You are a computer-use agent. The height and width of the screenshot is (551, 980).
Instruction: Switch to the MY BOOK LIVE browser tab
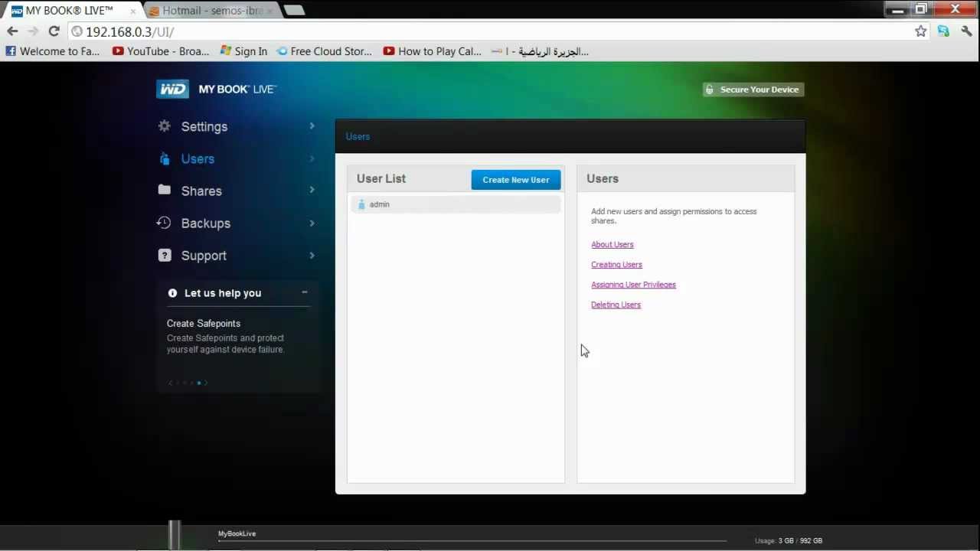tap(73, 11)
